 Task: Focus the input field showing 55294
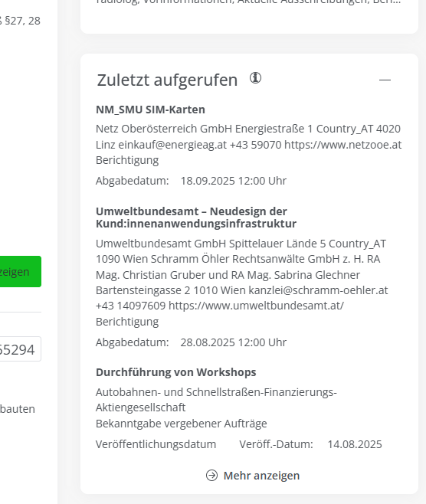[x=21, y=349]
